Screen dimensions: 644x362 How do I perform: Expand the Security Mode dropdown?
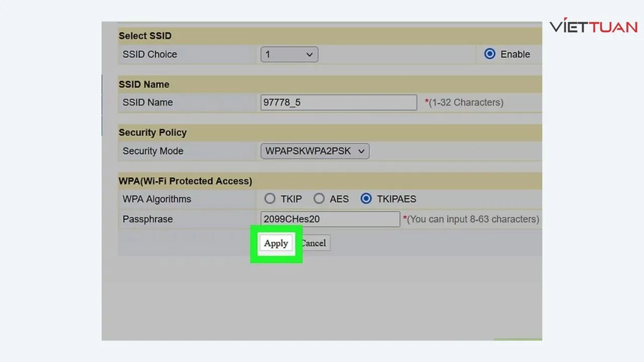[x=314, y=151]
